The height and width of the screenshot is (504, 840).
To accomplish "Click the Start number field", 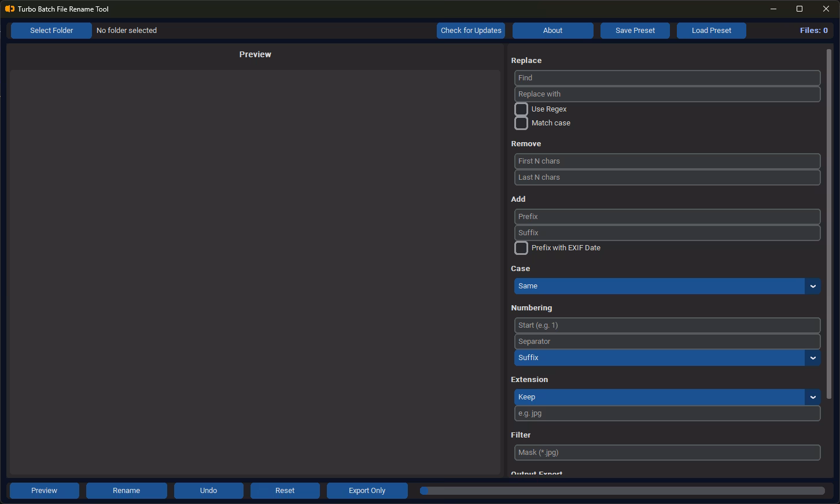I will point(668,325).
